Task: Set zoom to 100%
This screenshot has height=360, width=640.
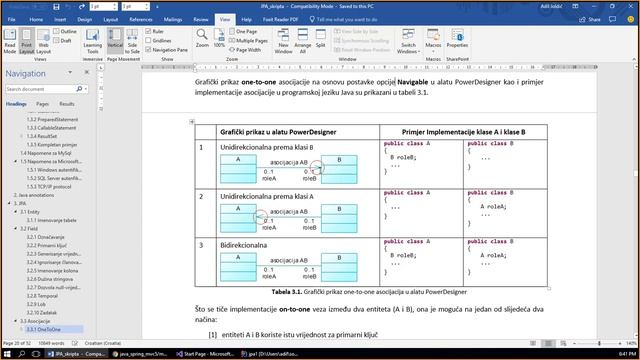Action: pyautogui.click(x=219, y=38)
